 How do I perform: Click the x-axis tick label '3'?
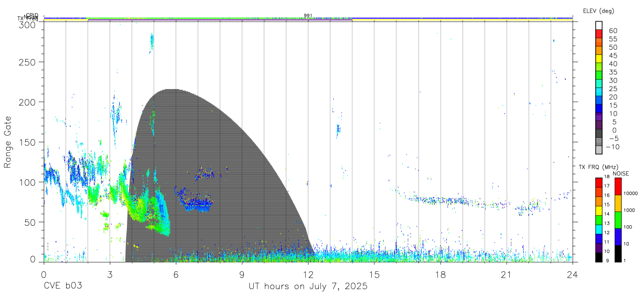click(x=110, y=274)
